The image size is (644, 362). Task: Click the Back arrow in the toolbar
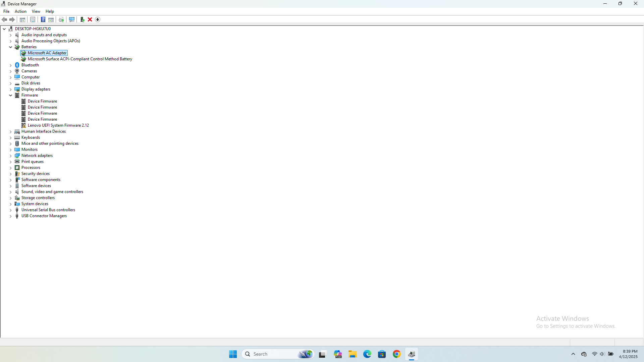pyautogui.click(x=5, y=19)
